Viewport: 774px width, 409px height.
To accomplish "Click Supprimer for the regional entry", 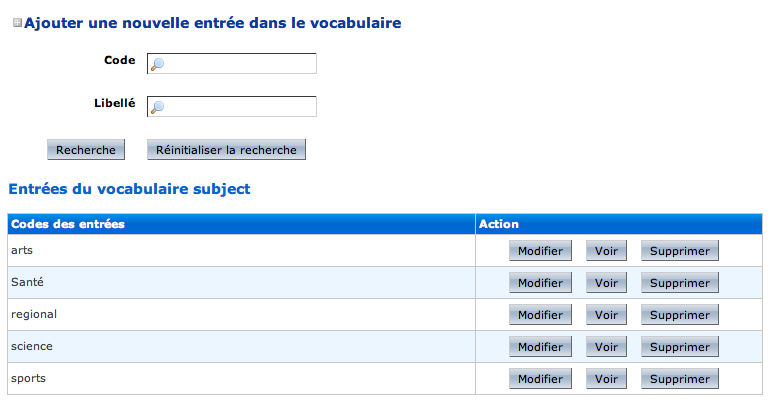I will (679, 315).
